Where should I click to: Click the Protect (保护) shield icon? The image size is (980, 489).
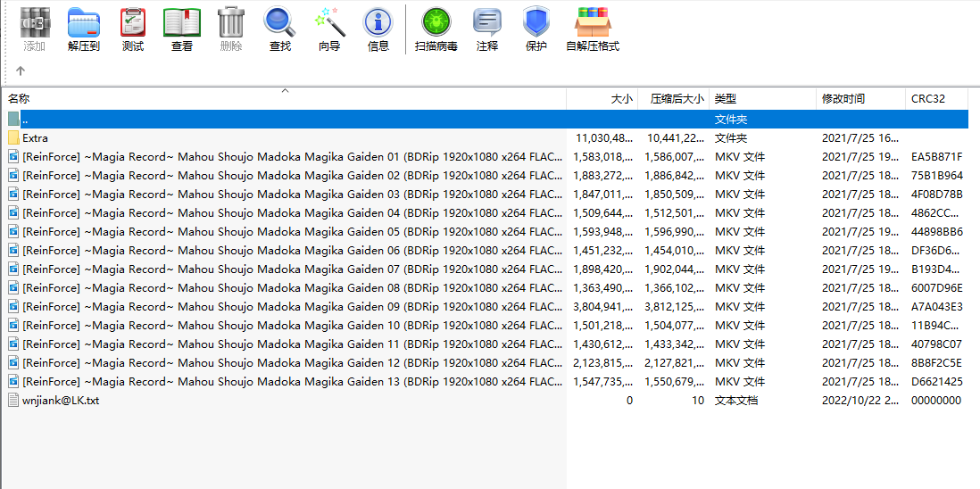click(536, 29)
